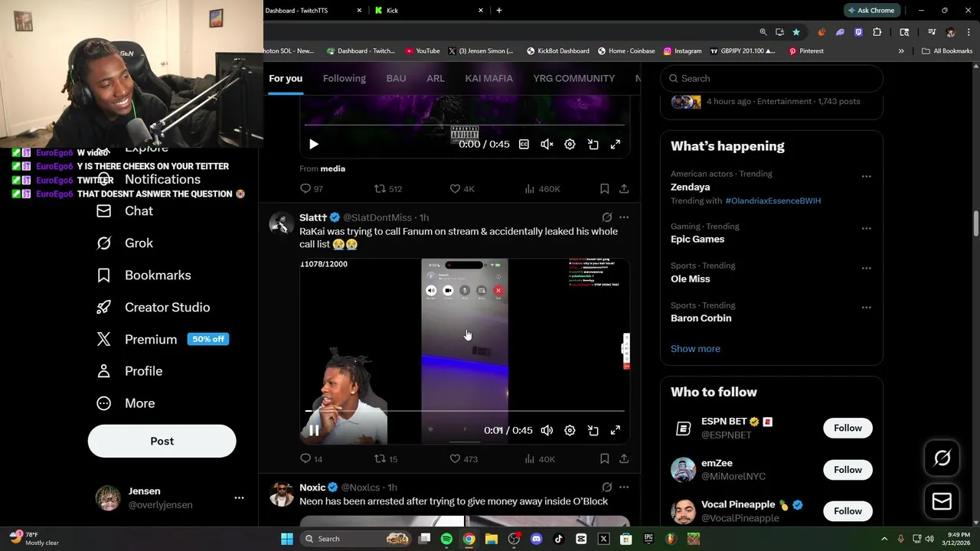Screen dimensions: 980x551
Task: Toggle captions on the top video
Action: point(524,144)
